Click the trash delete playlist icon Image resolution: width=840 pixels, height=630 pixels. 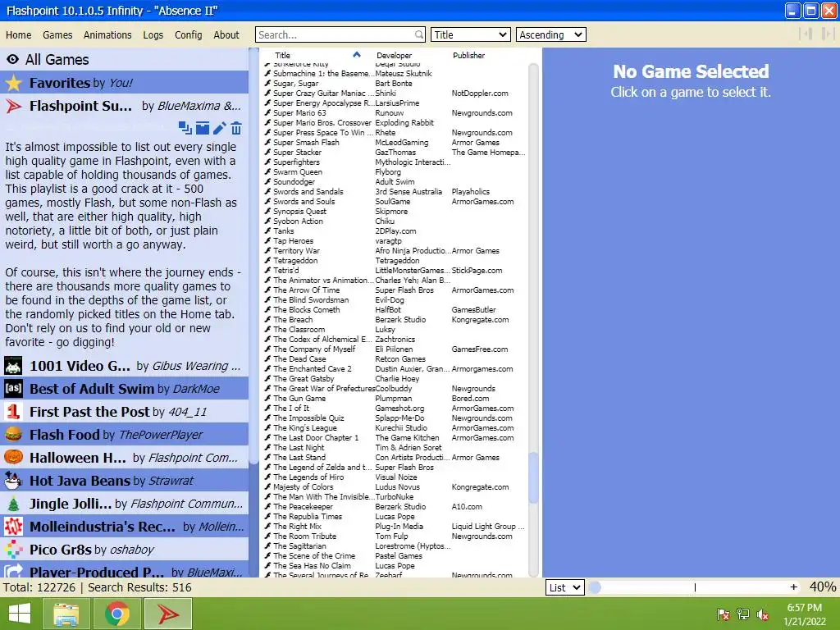(236, 128)
